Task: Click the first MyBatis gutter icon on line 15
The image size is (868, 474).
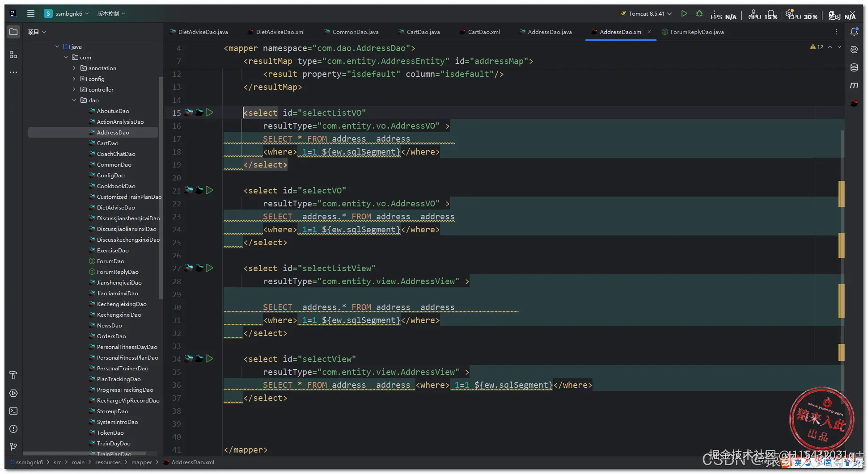Action: pyautogui.click(x=189, y=113)
